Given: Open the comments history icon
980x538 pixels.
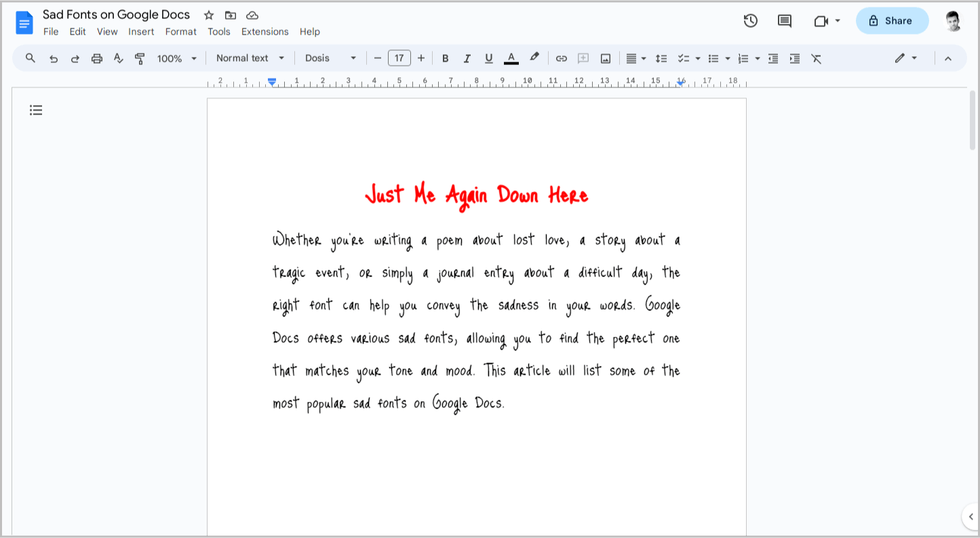Looking at the screenshot, I should pyautogui.click(x=785, y=21).
